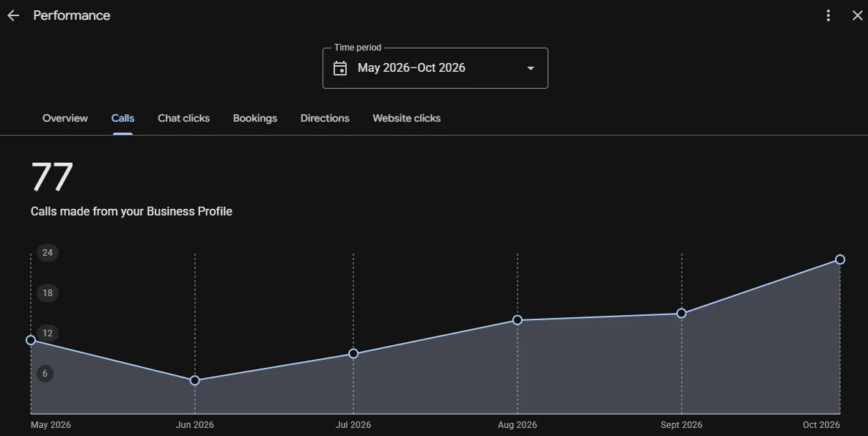View the Website clicks tab
Viewport: 868px width, 436px height.
click(x=406, y=118)
